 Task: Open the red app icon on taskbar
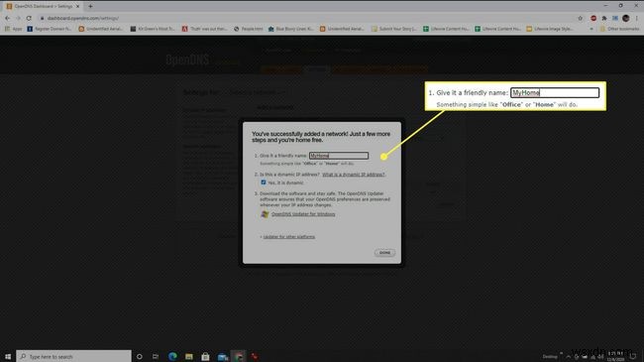pyautogui.click(x=255, y=356)
